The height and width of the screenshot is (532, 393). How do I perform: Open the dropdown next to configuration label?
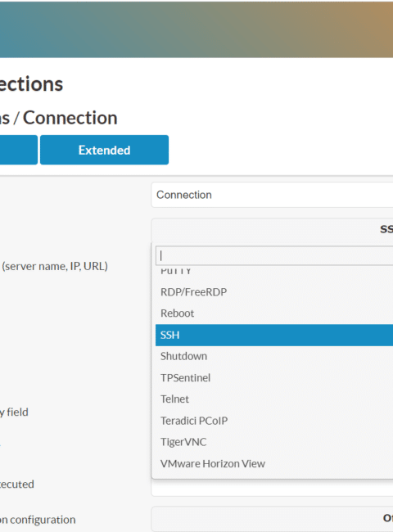tap(272, 519)
